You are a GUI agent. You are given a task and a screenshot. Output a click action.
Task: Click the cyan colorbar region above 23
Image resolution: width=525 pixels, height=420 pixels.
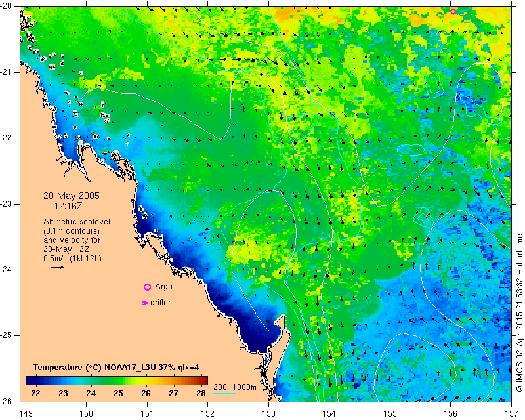(63, 381)
